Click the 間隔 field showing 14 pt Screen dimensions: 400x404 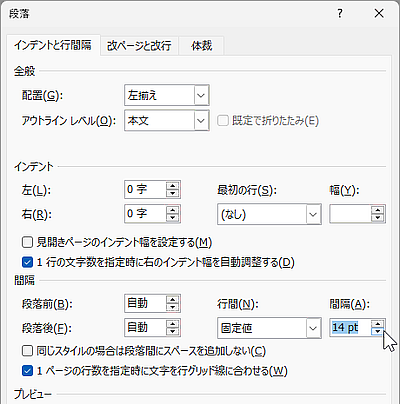point(350,328)
